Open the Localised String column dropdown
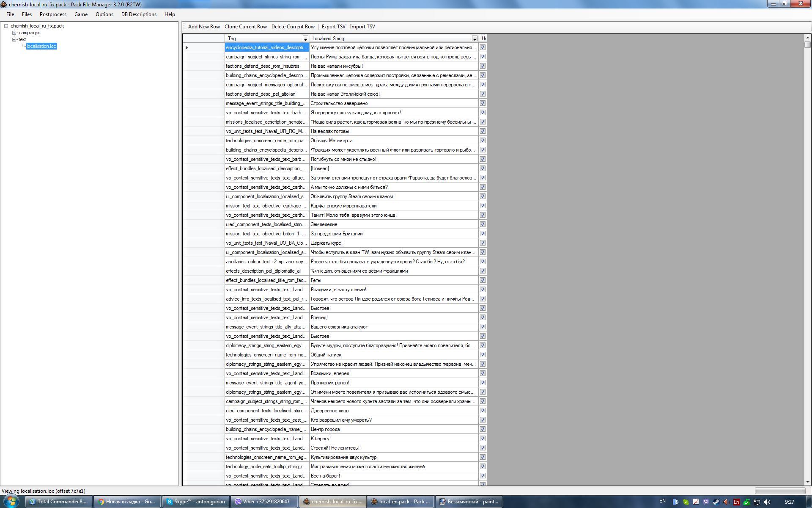This screenshot has width=812, height=508. point(475,39)
